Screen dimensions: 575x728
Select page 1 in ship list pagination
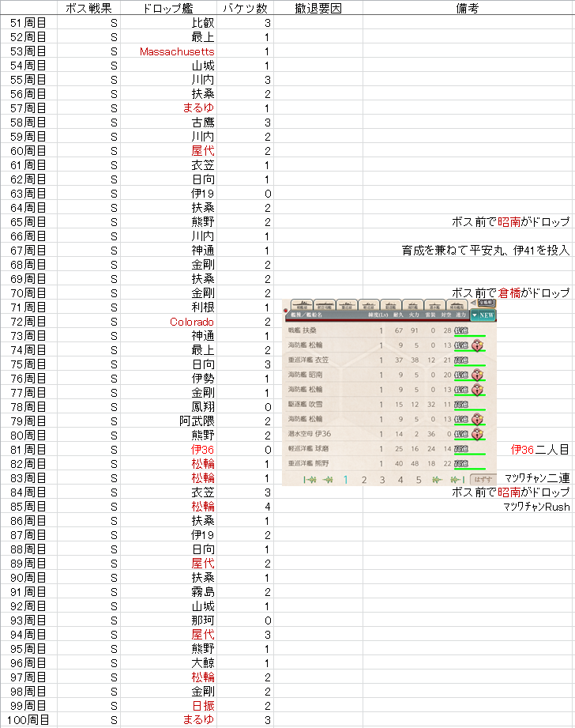point(346,480)
